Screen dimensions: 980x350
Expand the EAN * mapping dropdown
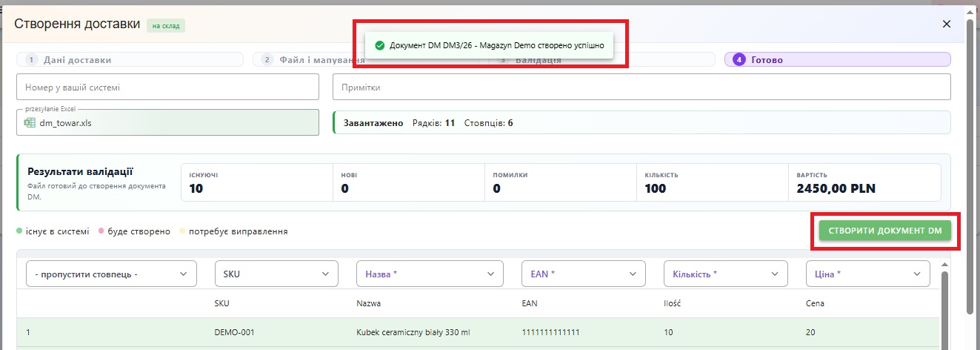pos(584,274)
